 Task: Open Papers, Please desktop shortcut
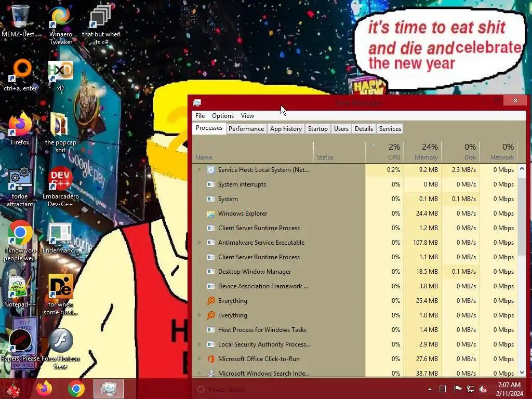click(20, 345)
